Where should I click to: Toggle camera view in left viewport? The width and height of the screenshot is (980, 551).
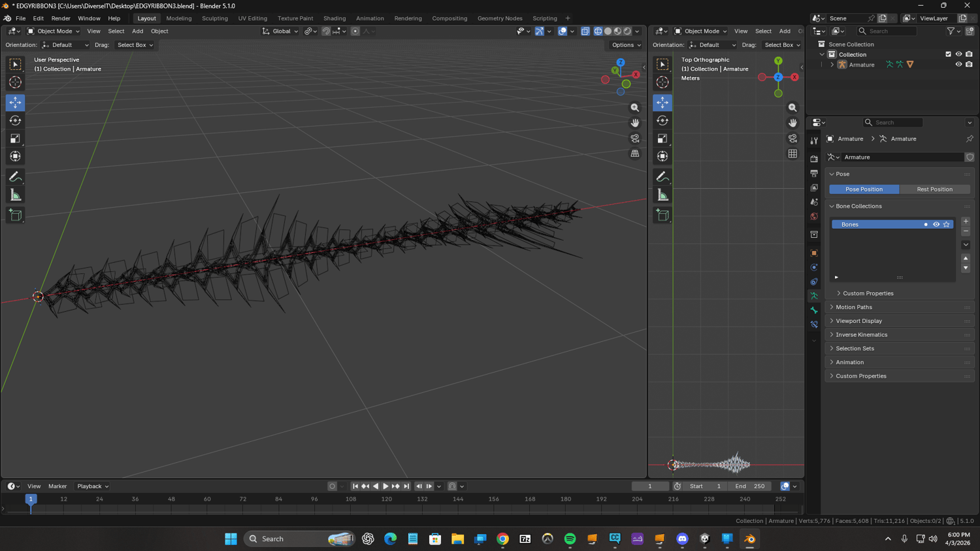pos(634,139)
